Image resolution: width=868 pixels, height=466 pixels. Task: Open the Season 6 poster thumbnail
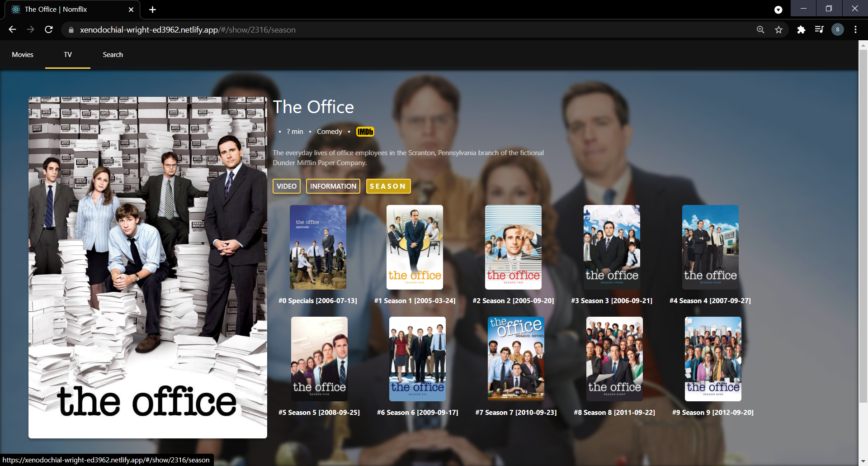click(x=417, y=359)
